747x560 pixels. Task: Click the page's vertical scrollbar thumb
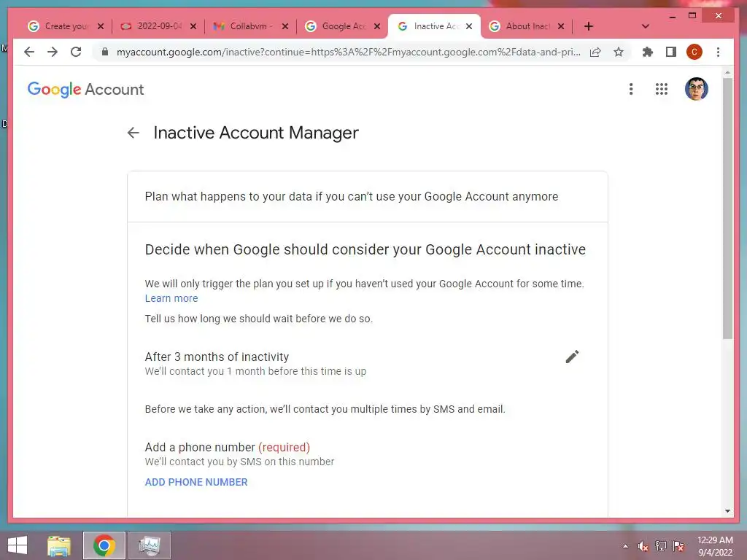click(727, 209)
